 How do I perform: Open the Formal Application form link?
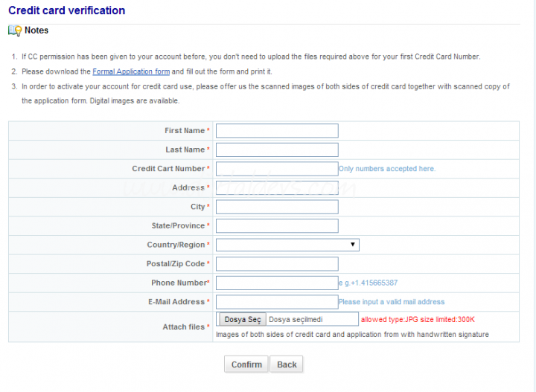tap(131, 71)
